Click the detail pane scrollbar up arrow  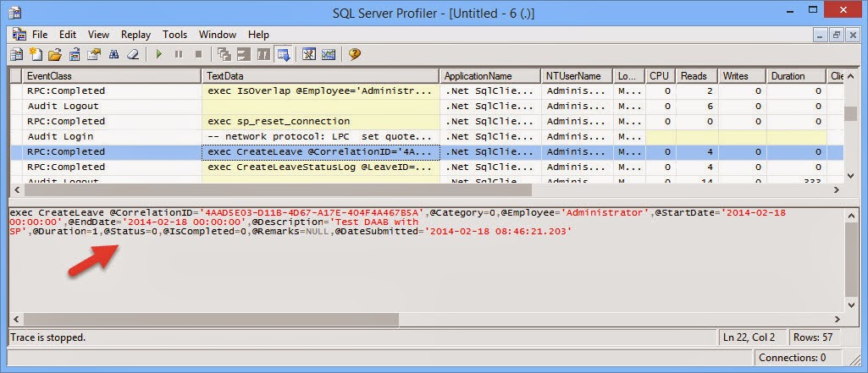pos(851,214)
